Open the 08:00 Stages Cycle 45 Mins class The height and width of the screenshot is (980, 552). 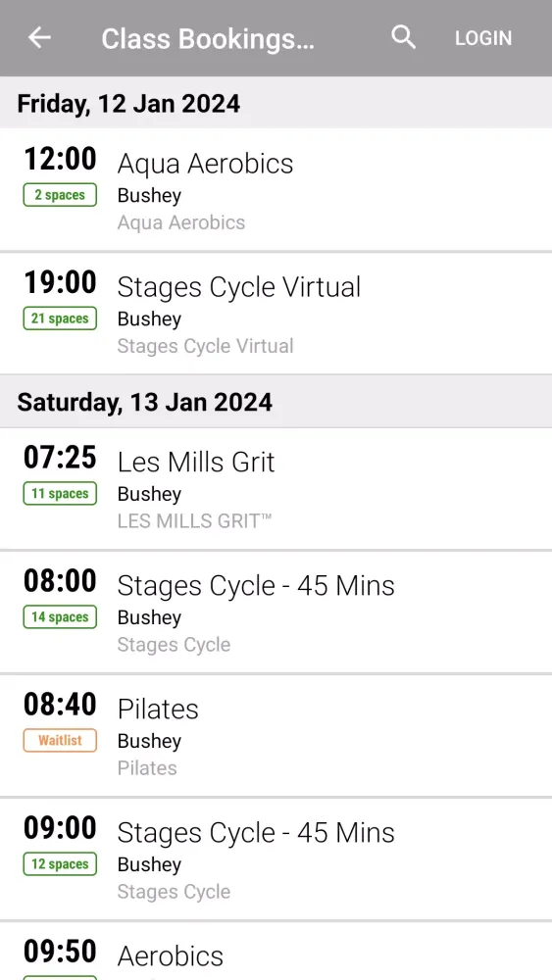276,612
